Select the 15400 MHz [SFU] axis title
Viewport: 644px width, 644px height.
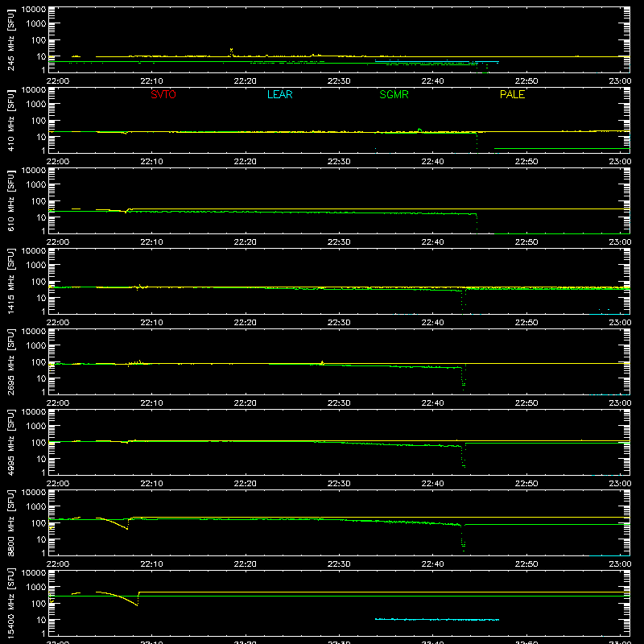[x=11, y=603]
